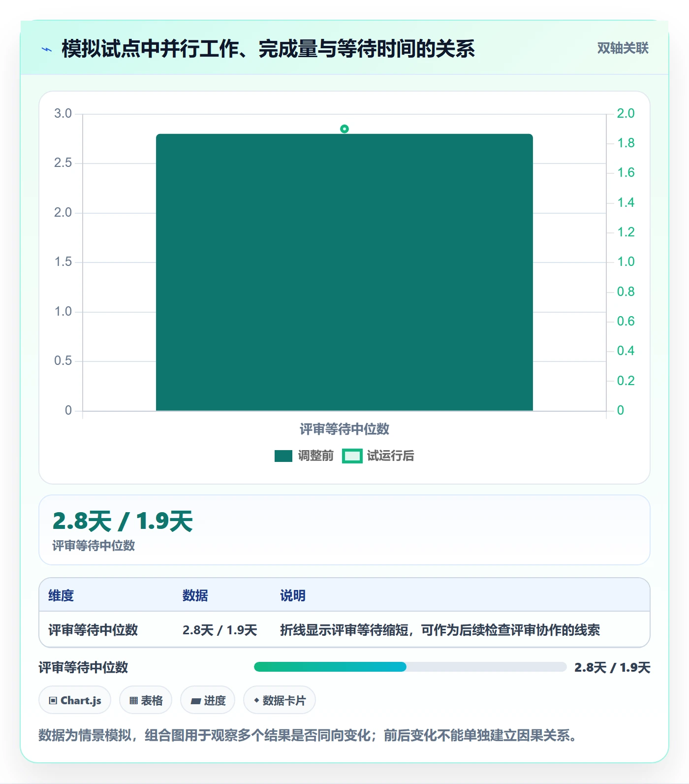Click the table note starting with 折线显示评审等待缩短

pyautogui.click(x=440, y=630)
